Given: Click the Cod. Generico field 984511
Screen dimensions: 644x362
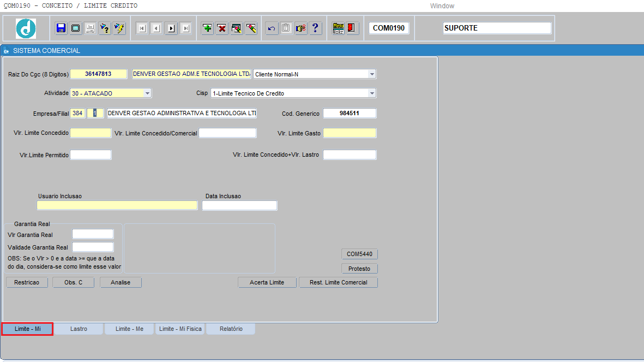Looking at the screenshot, I should (350, 113).
